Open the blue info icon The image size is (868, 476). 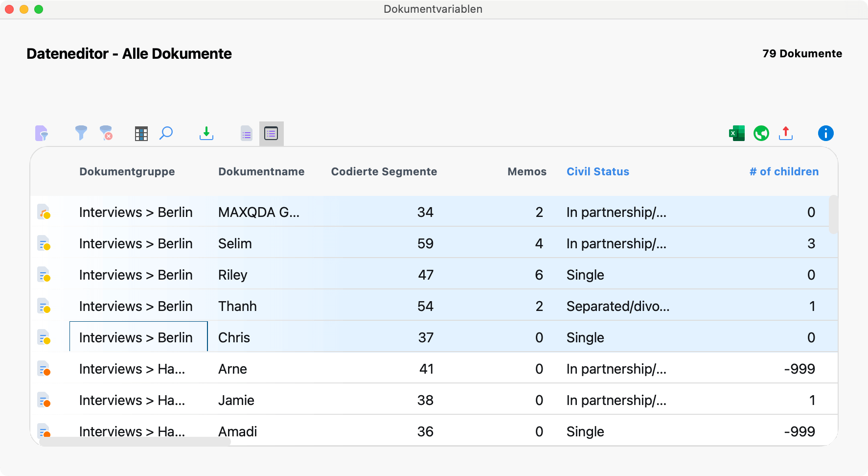coord(825,133)
